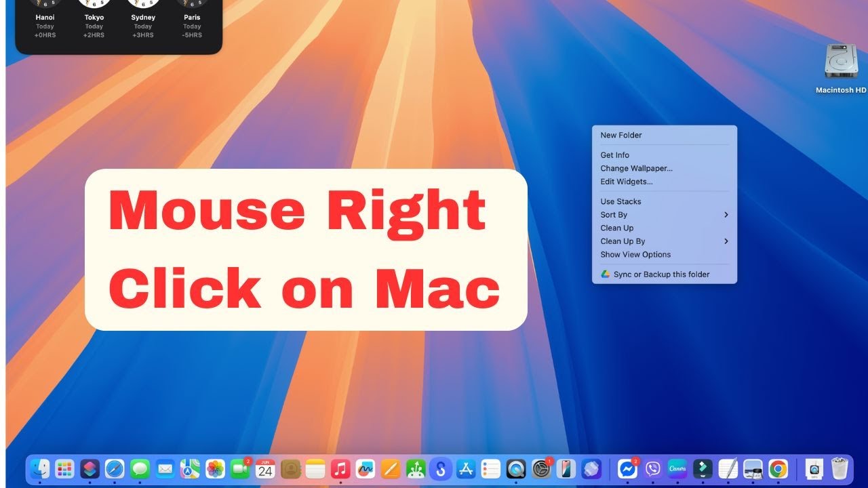The height and width of the screenshot is (488, 868).
Task: Open the yellow Notes app icon
Action: 315,468
